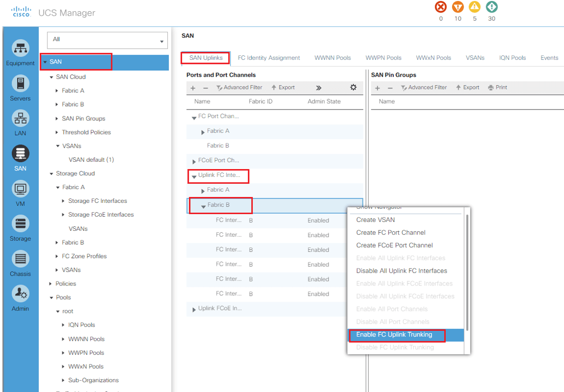564x392 pixels.
Task: Sort by Name column in SAN Pin Groups
Action: tap(386, 102)
